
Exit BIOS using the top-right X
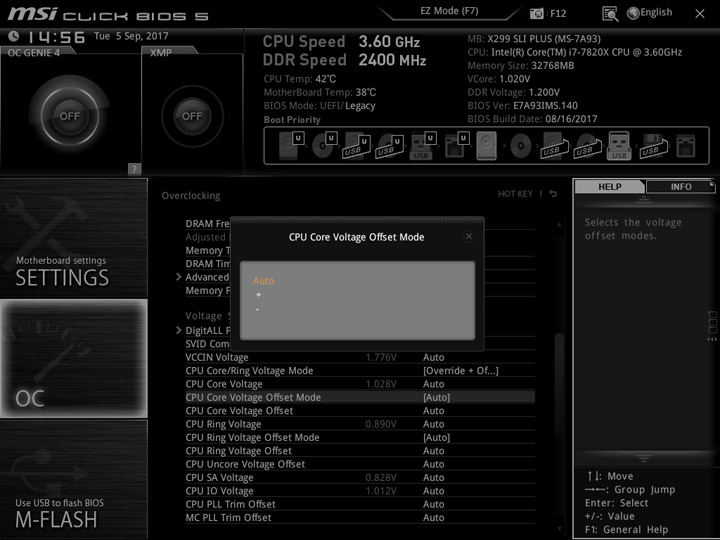pos(700,14)
